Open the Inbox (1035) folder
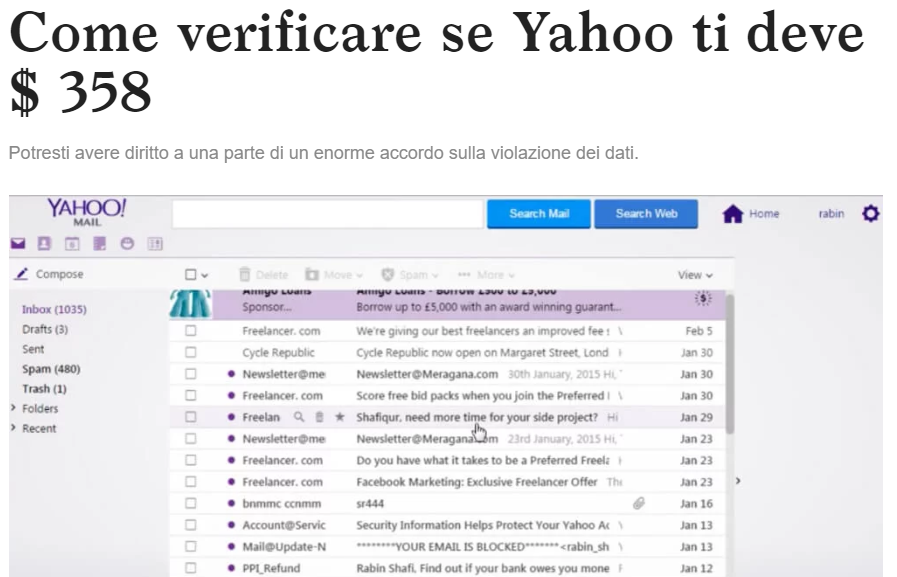Viewport: 897px width, 577px height. pos(54,309)
